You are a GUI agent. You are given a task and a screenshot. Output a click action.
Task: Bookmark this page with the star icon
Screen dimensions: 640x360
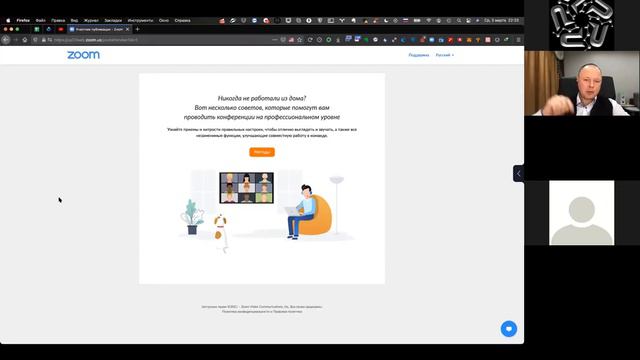pyautogui.click(x=300, y=40)
